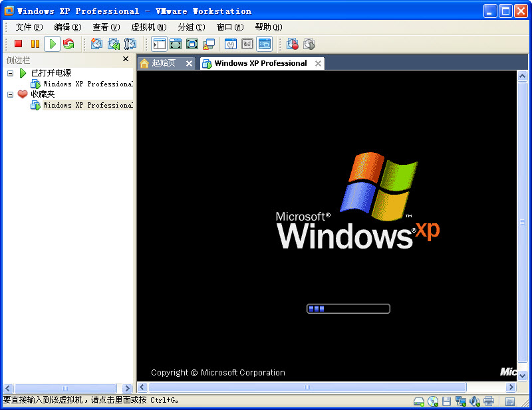Suspend the virtual machine
532x410 pixels.
[36, 44]
